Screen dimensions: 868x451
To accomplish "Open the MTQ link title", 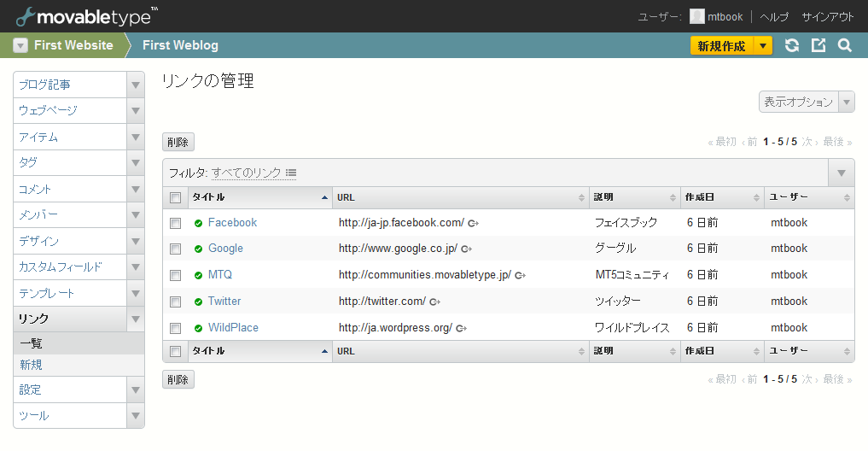I will 219,275.
